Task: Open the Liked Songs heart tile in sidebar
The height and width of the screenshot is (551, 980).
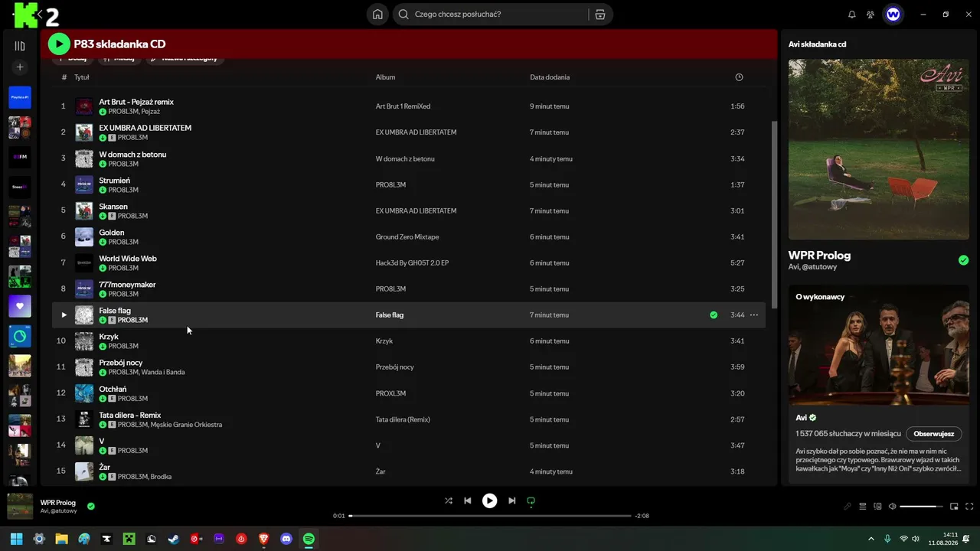Action: [20, 306]
